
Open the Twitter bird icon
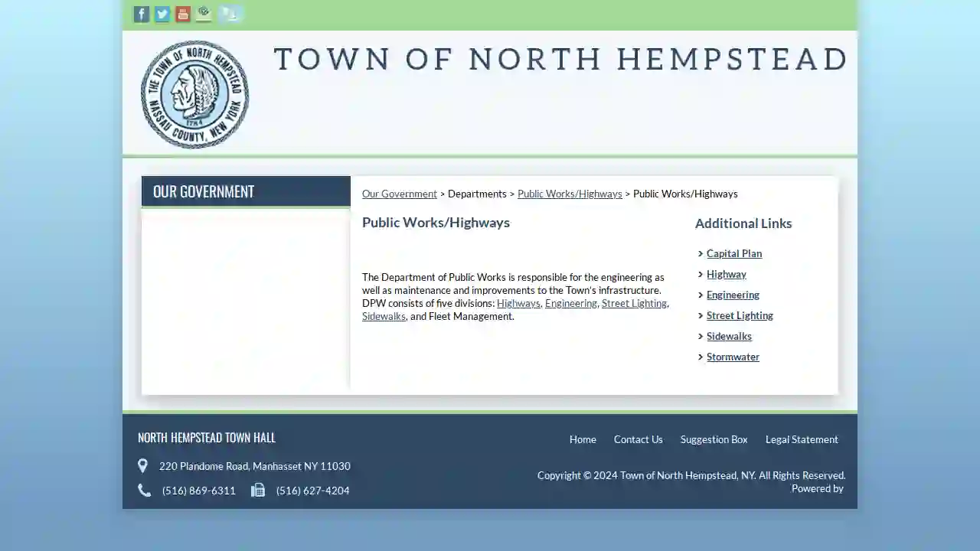click(162, 15)
